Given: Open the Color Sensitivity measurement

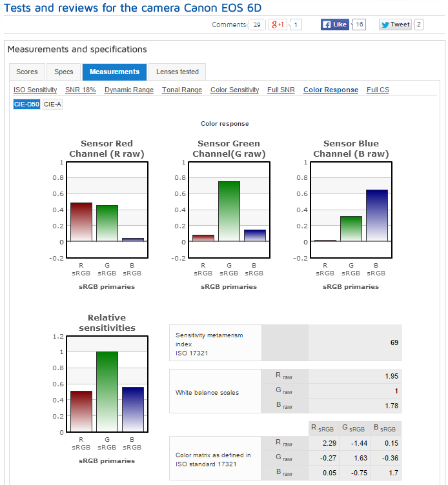Looking at the screenshot, I should [235, 90].
